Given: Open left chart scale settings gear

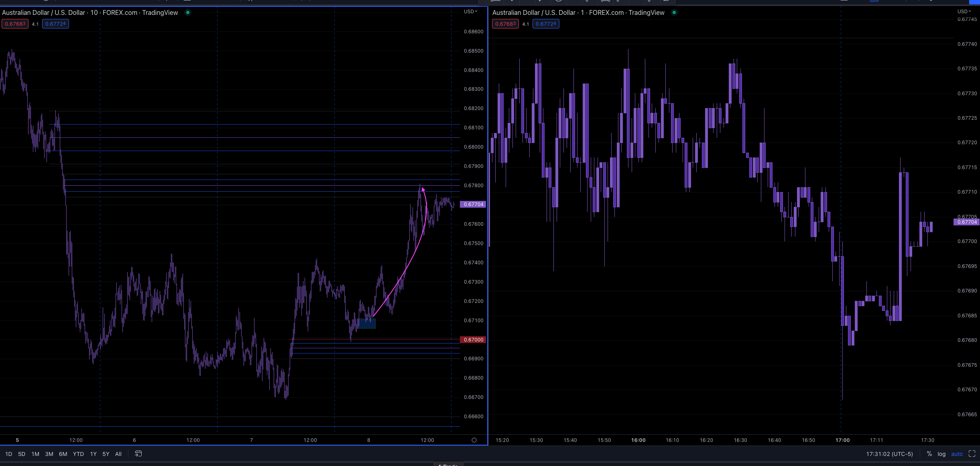Looking at the screenshot, I should [474, 440].
